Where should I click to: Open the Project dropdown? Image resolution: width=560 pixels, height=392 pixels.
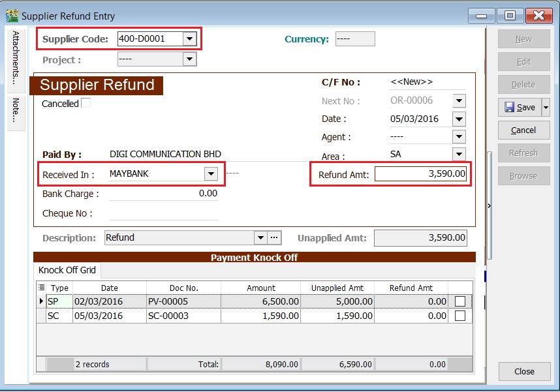(x=189, y=59)
